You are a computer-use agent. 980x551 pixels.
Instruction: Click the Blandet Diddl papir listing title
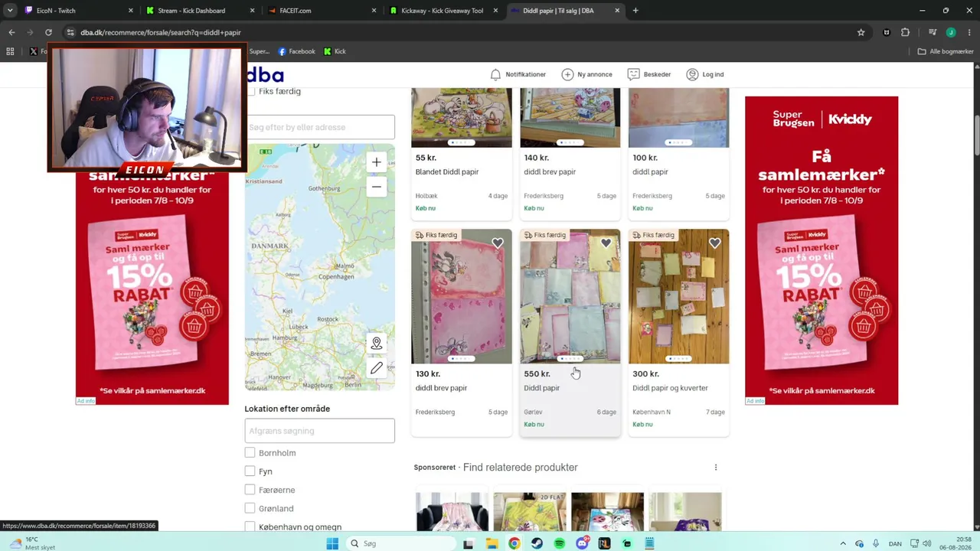click(x=447, y=171)
